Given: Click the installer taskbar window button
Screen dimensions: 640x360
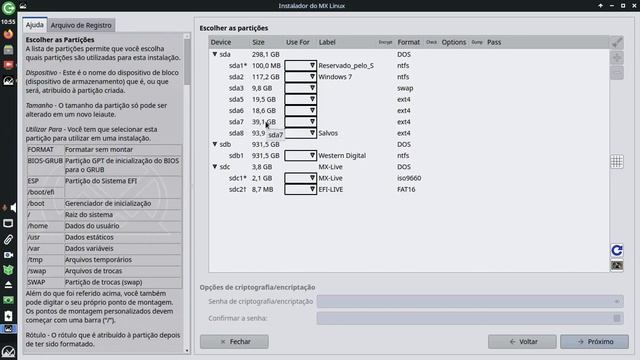Looking at the screenshot, I should 8,329.
